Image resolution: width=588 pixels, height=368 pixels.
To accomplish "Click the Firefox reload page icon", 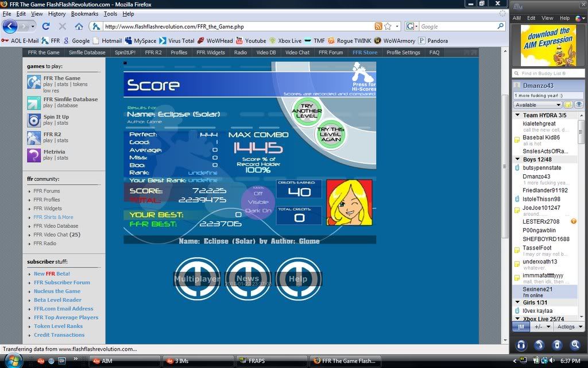I will [46, 26].
